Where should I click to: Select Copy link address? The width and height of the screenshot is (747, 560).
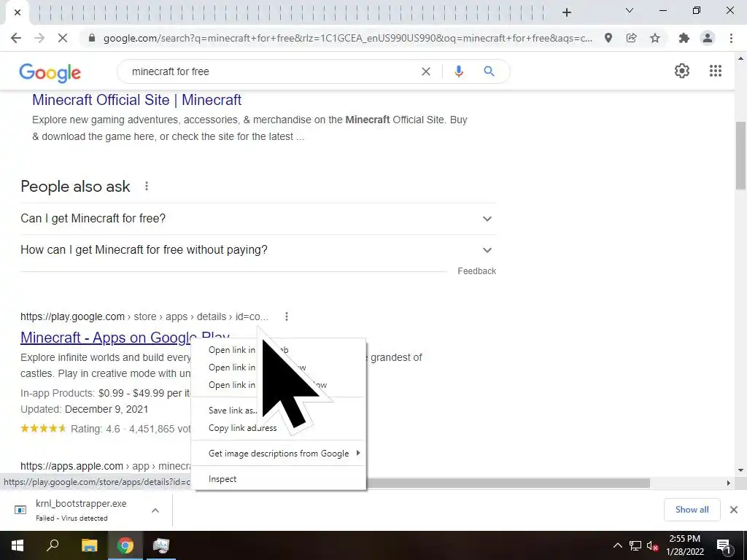click(279, 428)
